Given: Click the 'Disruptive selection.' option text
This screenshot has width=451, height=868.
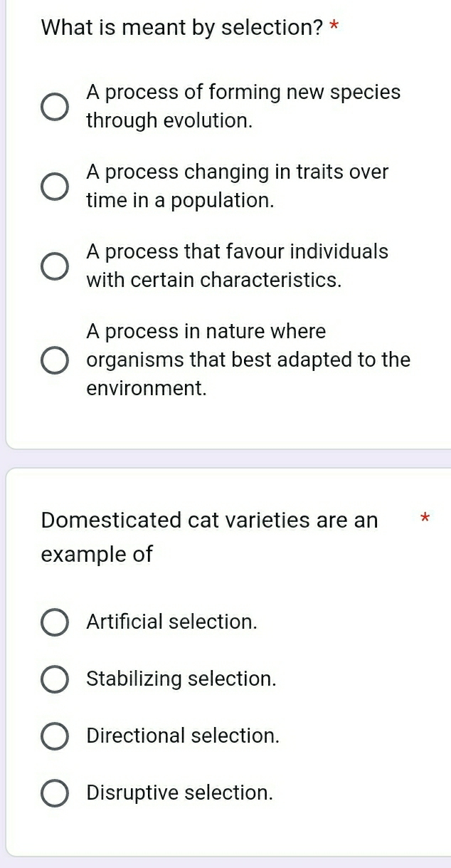Looking at the screenshot, I should coord(179,793).
